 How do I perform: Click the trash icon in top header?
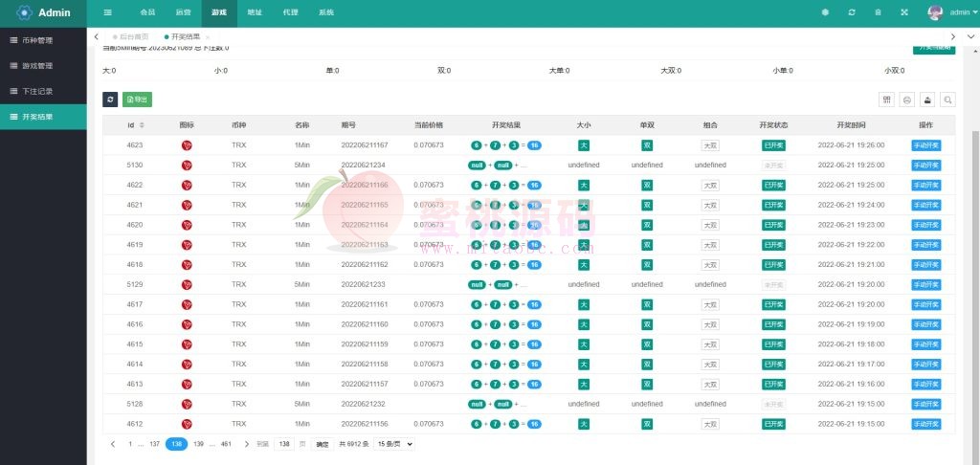[x=879, y=12]
